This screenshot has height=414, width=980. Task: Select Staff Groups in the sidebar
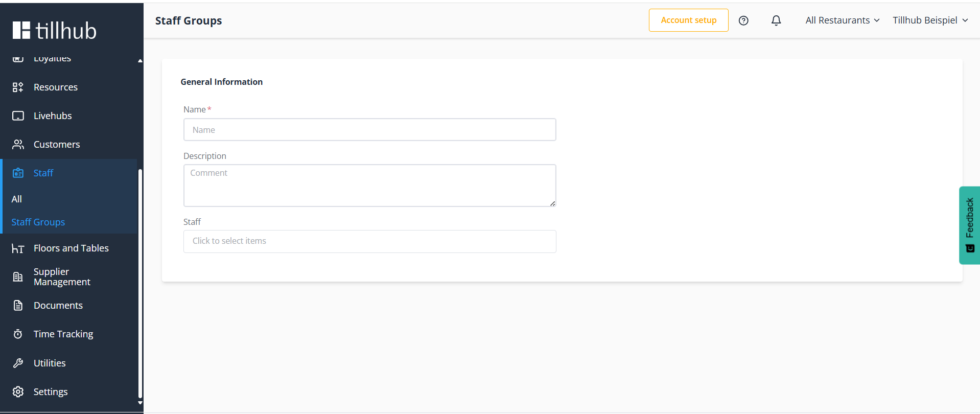point(38,222)
